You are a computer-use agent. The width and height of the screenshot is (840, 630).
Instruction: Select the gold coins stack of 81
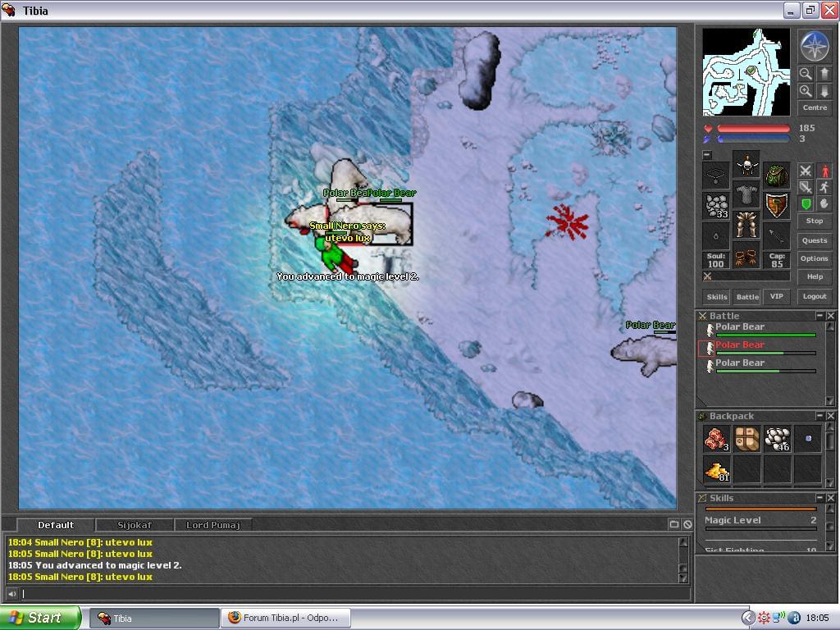716,469
